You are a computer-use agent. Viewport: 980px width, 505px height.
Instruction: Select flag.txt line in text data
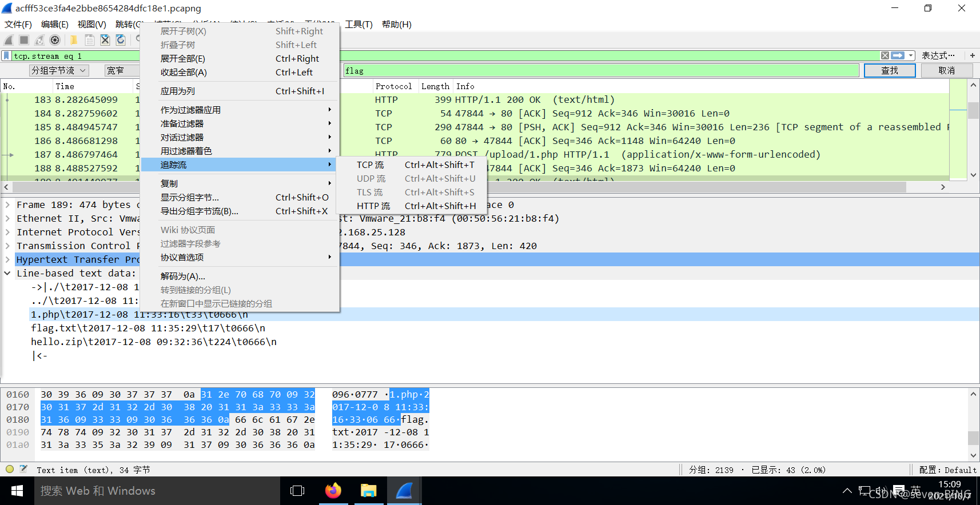(x=148, y=328)
